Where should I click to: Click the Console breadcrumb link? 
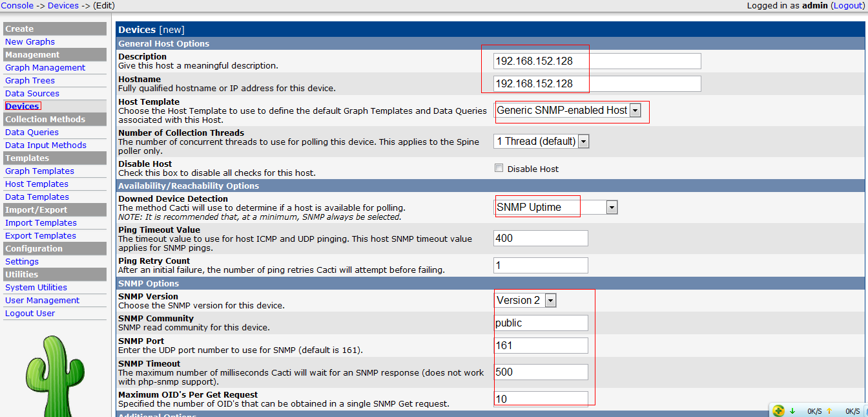pyautogui.click(x=17, y=5)
